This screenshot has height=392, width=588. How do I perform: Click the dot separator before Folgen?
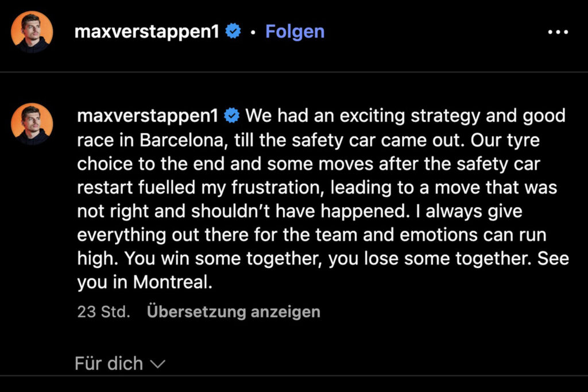(253, 33)
